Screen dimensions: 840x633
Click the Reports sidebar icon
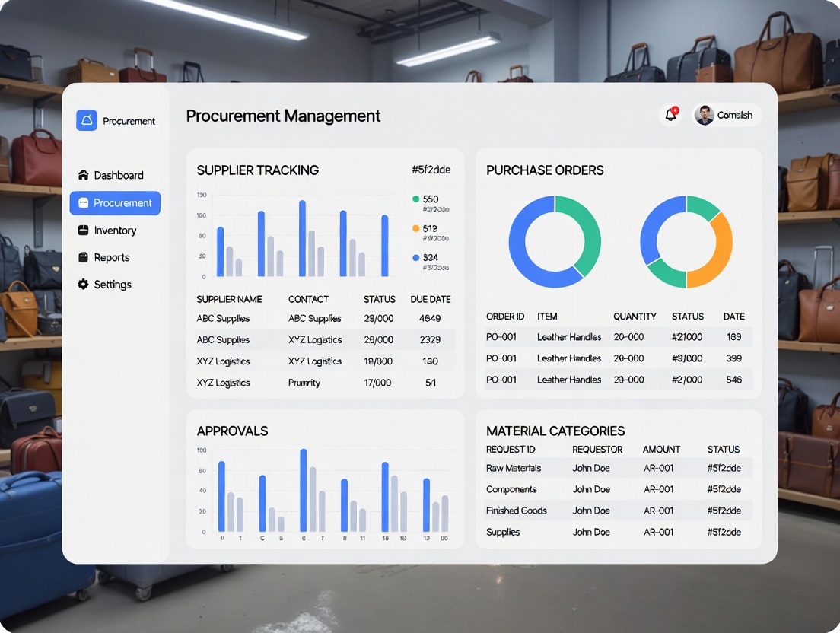(84, 258)
